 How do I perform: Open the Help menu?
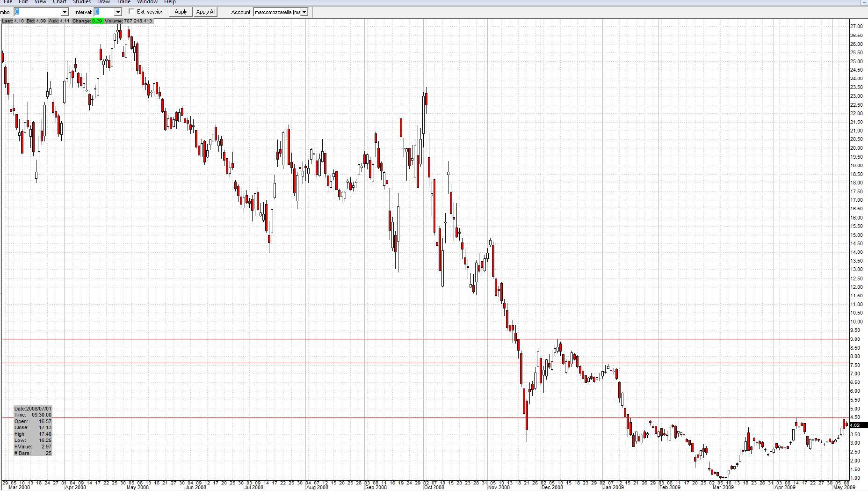pyautogui.click(x=170, y=2)
